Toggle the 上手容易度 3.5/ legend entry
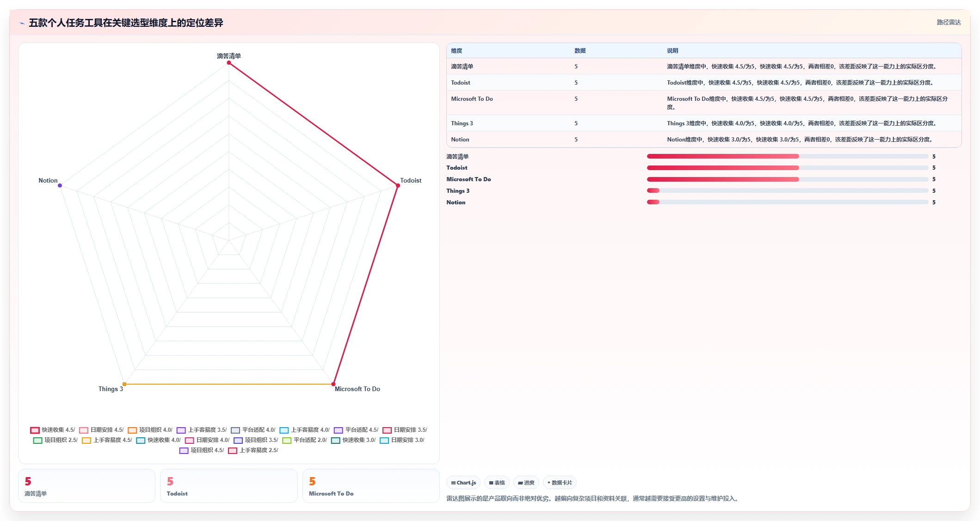 click(202, 430)
